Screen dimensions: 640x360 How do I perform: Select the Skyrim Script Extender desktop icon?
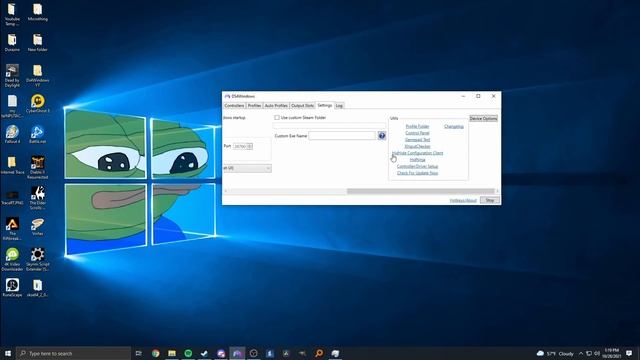(x=38, y=259)
